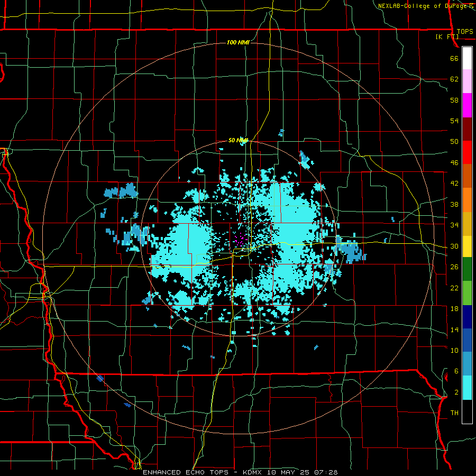Click the black TH legend swatch
Screen dimensions: 476x476
[x=467, y=411]
